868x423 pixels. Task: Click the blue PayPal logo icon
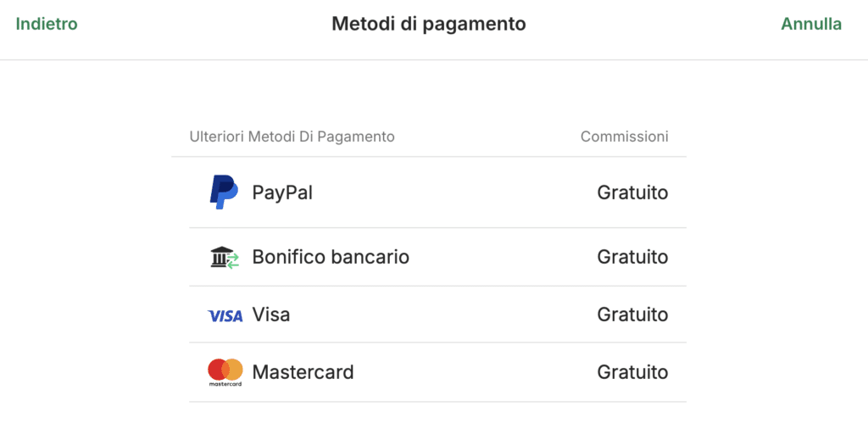coord(224,192)
